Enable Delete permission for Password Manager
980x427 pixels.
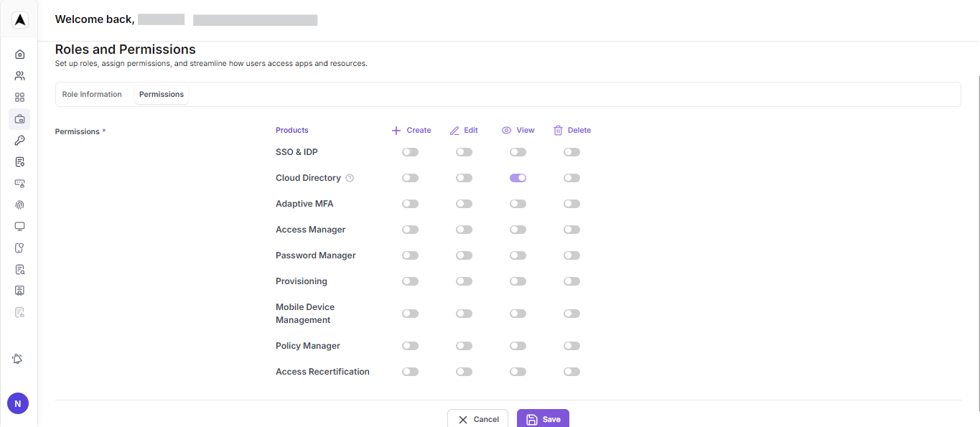571,255
